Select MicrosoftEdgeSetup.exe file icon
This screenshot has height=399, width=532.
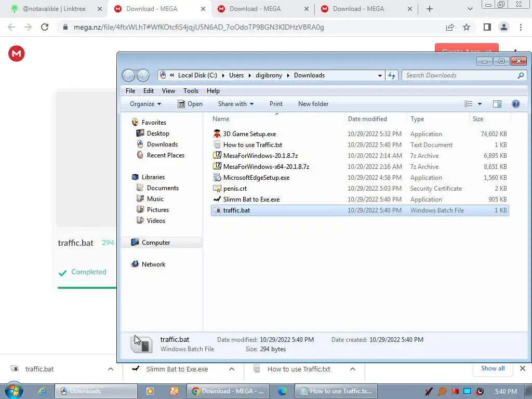point(217,178)
